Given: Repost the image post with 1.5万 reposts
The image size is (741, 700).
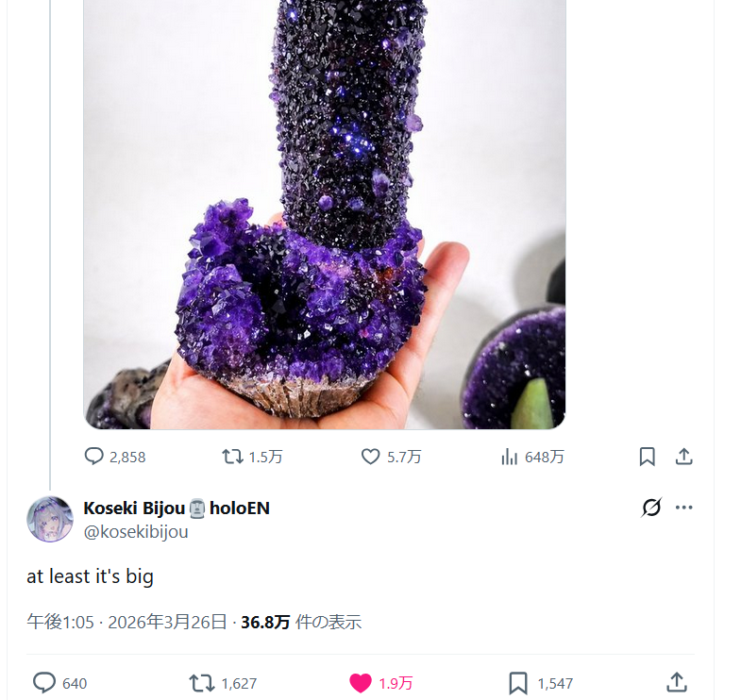Looking at the screenshot, I should (232, 457).
